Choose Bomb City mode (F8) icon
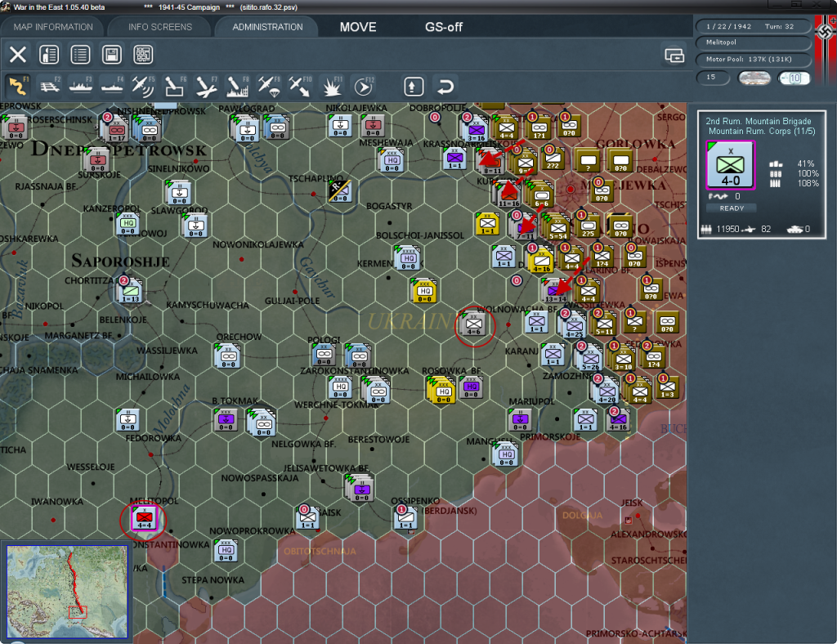 pyautogui.click(x=237, y=86)
